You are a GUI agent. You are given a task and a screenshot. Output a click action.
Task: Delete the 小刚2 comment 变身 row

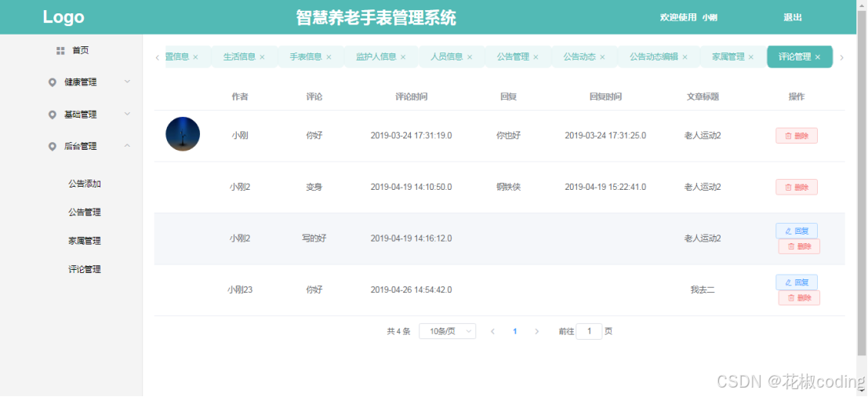(x=797, y=188)
